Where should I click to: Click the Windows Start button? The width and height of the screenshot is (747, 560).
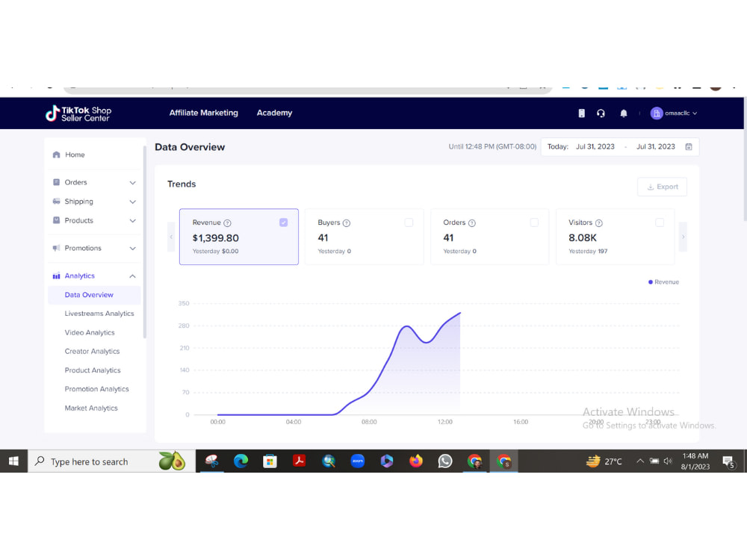(x=13, y=461)
